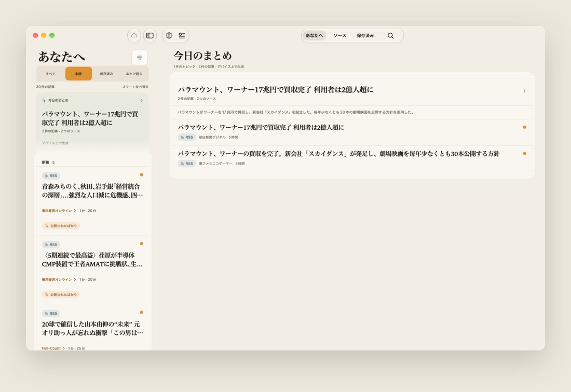Click unread dot on 20球で確信した article
Viewport: 571px width, 392px height.
coord(142,313)
